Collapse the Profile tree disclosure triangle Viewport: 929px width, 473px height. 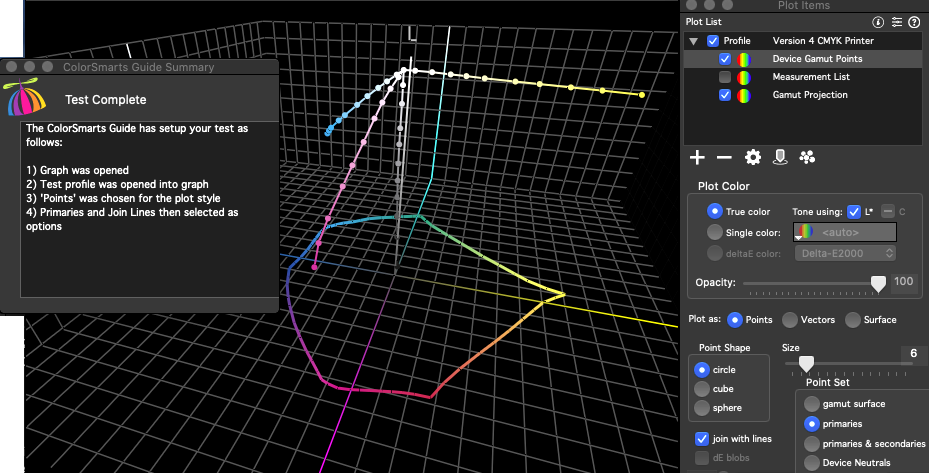click(x=692, y=41)
